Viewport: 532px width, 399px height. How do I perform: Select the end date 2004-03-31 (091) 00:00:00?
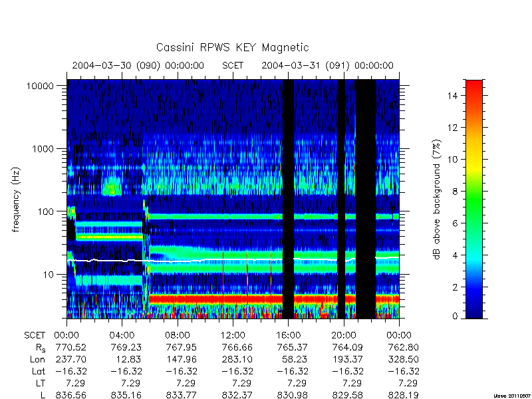click(x=327, y=65)
